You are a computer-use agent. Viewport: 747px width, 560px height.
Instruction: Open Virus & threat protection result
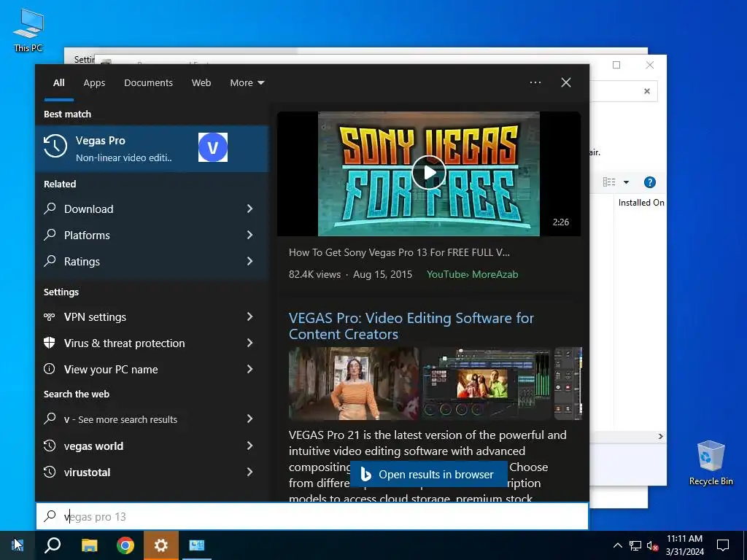(152, 343)
